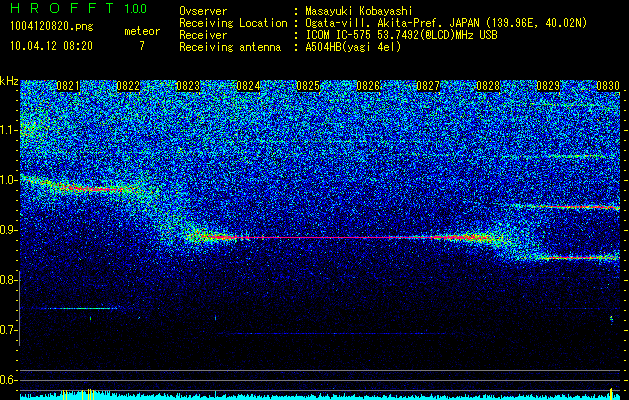Click the Receiver label
Image resolution: width=629 pixels, height=400 pixels.
(203, 35)
